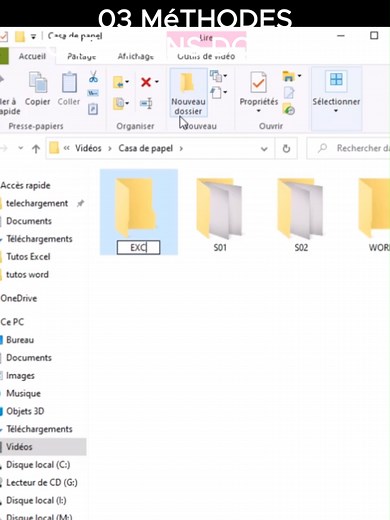Click the folder name edit box showing EXC
The image size is (390, 520).
coord(138,248)
